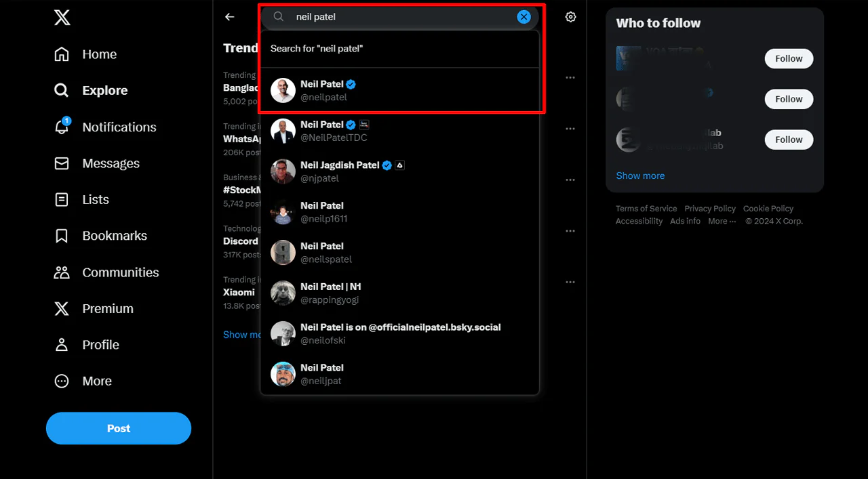Screen dimensions: 868x479
Task: Clear the search text with the X icon
Action: click(524, 17)
